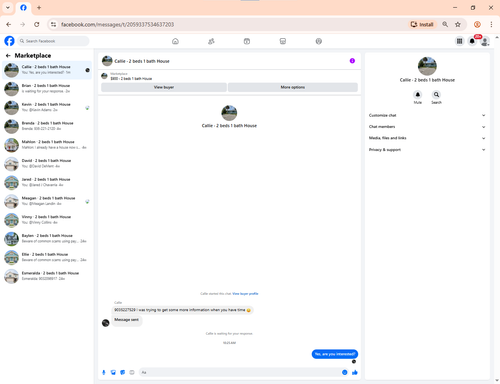Open Brenda conversation in the list
Screen dimensions: 500x384
point(47,126)
